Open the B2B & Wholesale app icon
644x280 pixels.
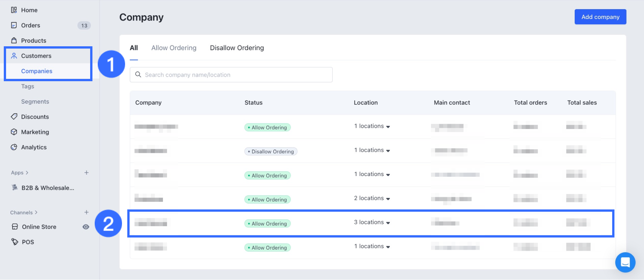15,187
